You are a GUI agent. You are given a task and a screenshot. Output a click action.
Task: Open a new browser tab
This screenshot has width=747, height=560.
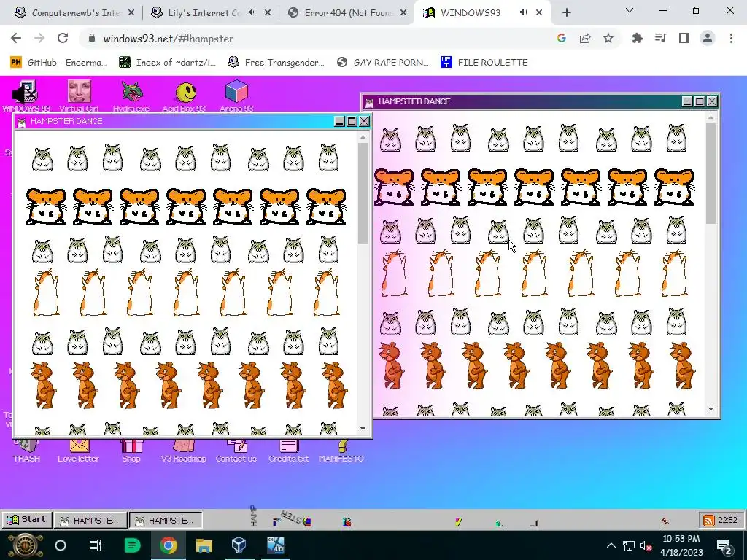566,13
